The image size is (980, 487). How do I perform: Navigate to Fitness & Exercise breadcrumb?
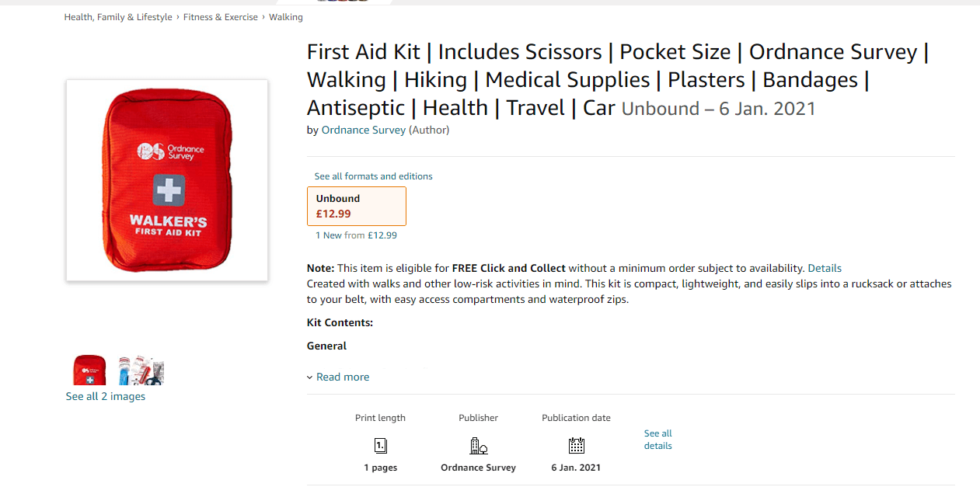220,16
